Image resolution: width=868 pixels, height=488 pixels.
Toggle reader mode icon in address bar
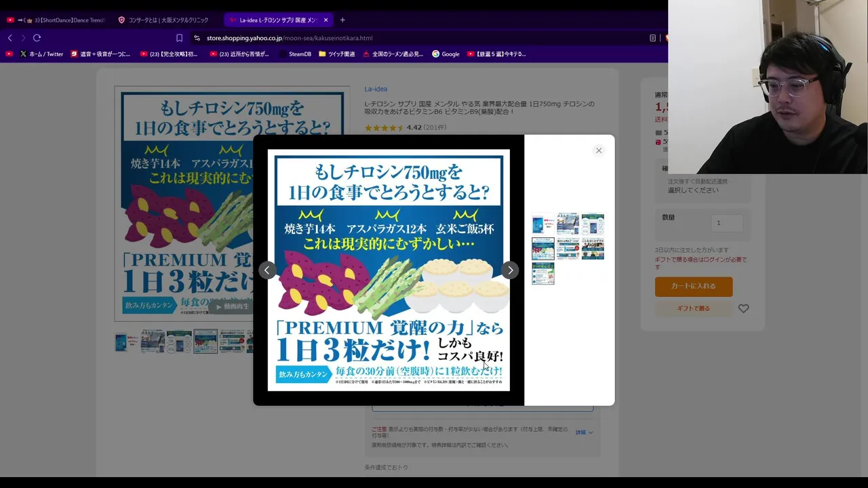coord(652,38)
